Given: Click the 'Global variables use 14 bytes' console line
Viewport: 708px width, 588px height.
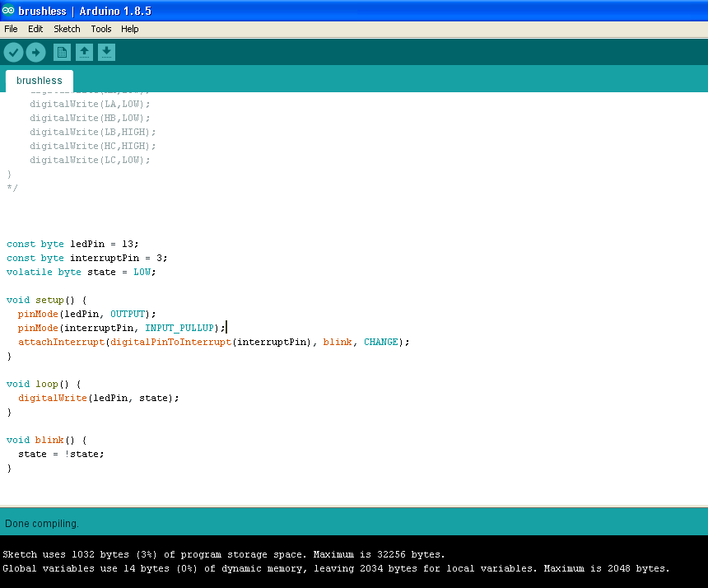Looking at the screenshot, I should [x=336, y=568].
